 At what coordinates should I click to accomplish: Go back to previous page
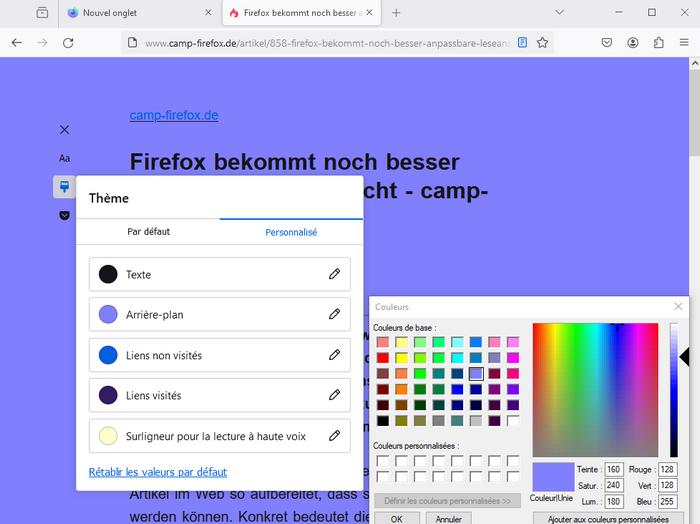(17, 43)
